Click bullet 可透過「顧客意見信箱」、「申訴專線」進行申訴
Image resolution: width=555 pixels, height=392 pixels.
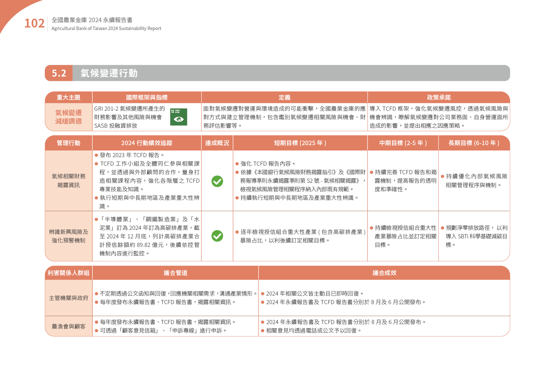point(161,330)
